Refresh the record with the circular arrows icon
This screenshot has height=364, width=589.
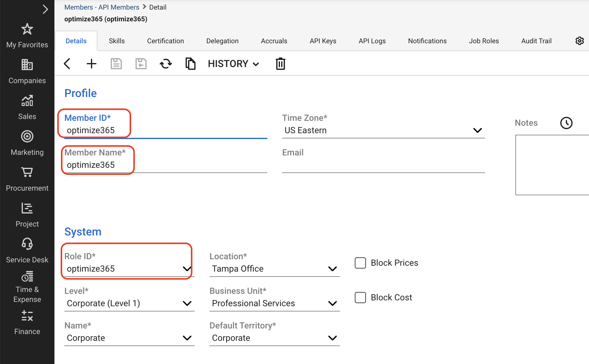166,64
